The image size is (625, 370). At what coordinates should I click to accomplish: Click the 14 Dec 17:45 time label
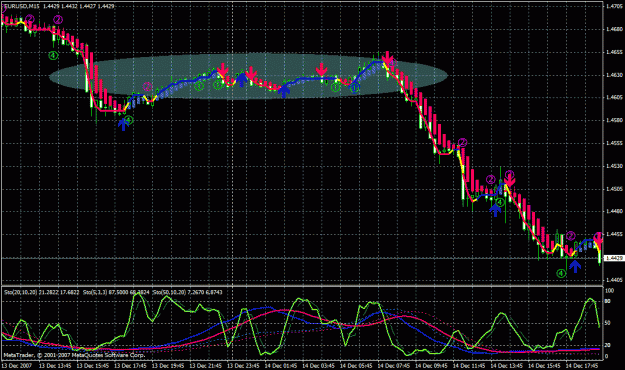tap(582, 366)
